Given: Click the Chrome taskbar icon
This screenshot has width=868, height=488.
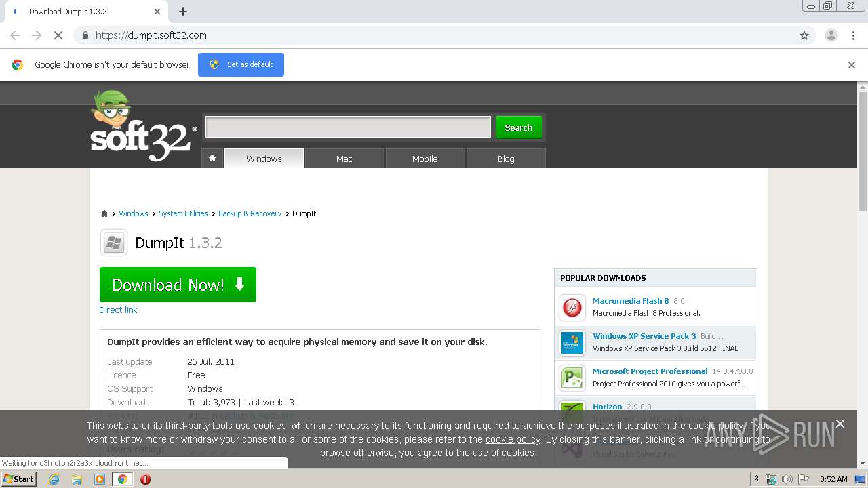Looking at the screenshot, I should point(123,479).
